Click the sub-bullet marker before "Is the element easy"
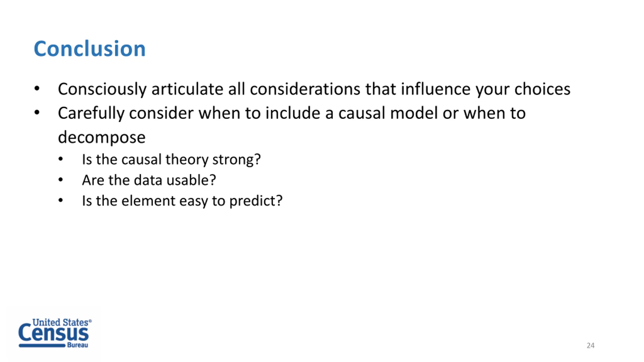This screenshot has width=644, height=362. pyautogui.click(x=61, y=200)
